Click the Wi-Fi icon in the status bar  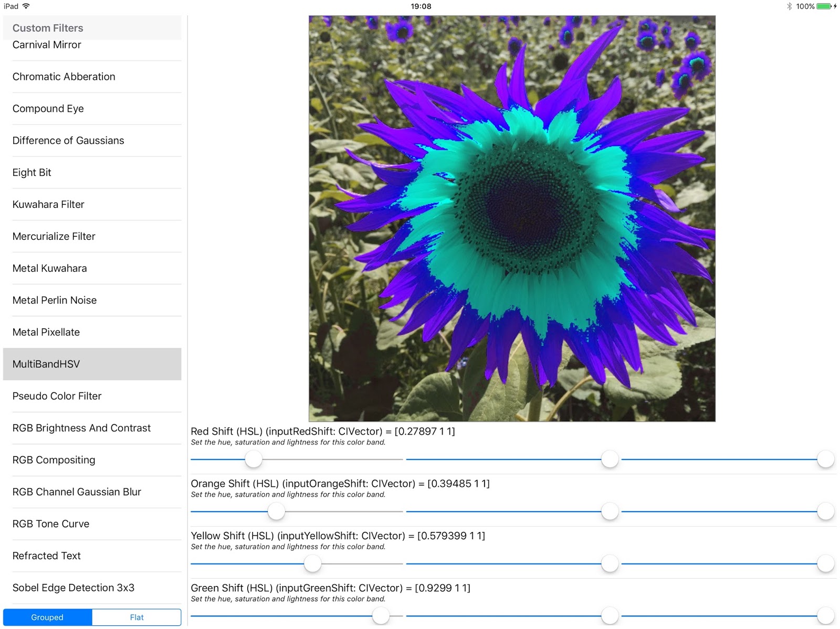click(x=25, y=6)
